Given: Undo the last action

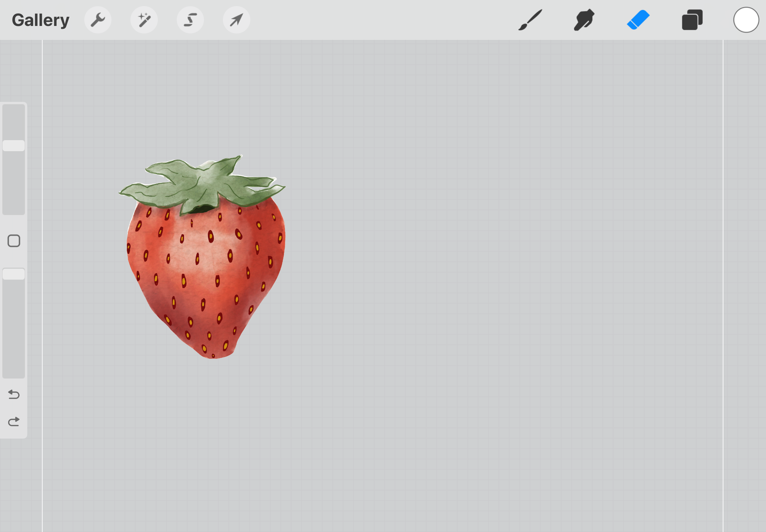Looking at the screenshot, I should click(14, 394).
